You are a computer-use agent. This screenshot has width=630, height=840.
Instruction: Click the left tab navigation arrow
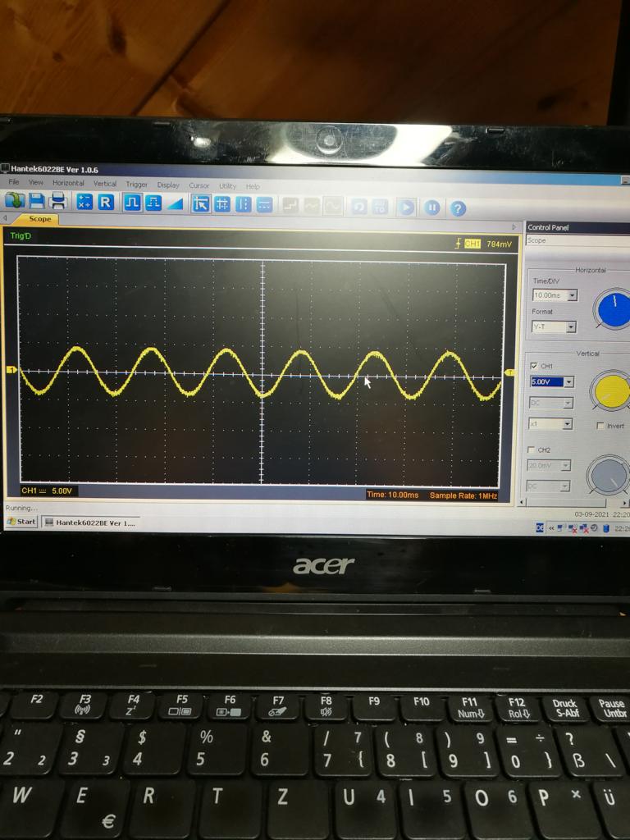coord(6,218)
